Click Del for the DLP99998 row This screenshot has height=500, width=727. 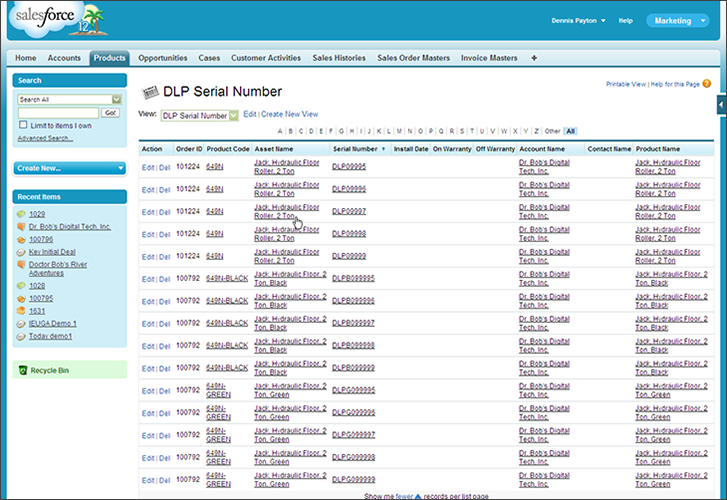pyautogui.click(x=165, y=235)
